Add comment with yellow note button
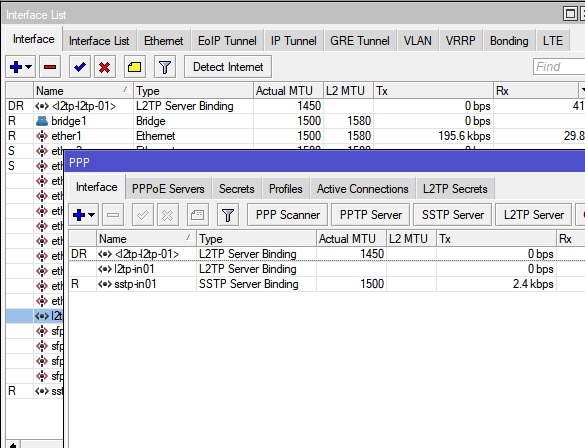This screenshot has width=585, height=448. point(135,67)
